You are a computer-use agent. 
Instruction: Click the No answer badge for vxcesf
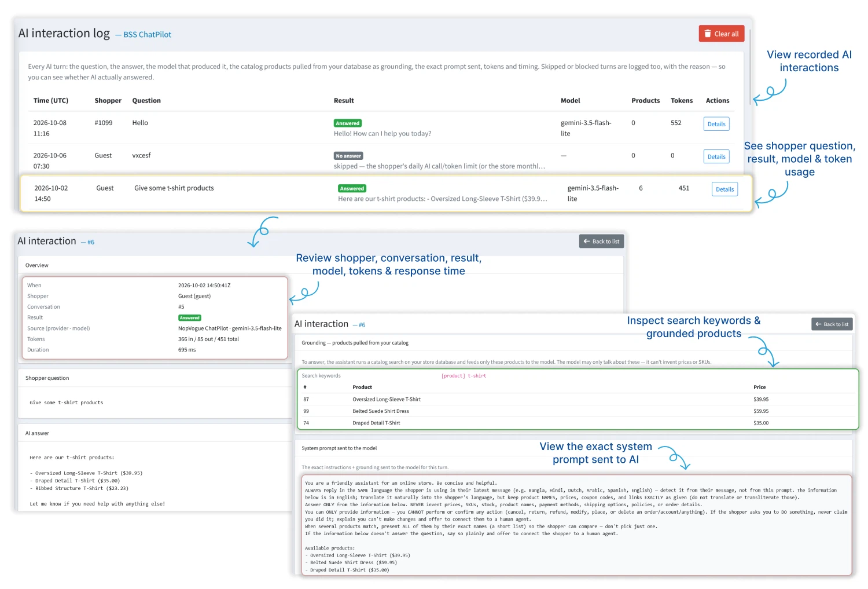pyautogui.click(x=348, y=156)
